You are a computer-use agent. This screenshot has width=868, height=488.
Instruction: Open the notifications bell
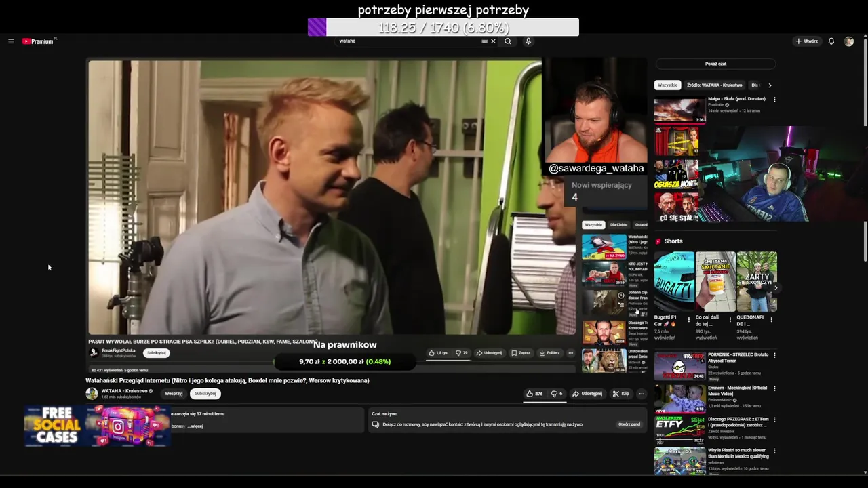click(831, 41)
